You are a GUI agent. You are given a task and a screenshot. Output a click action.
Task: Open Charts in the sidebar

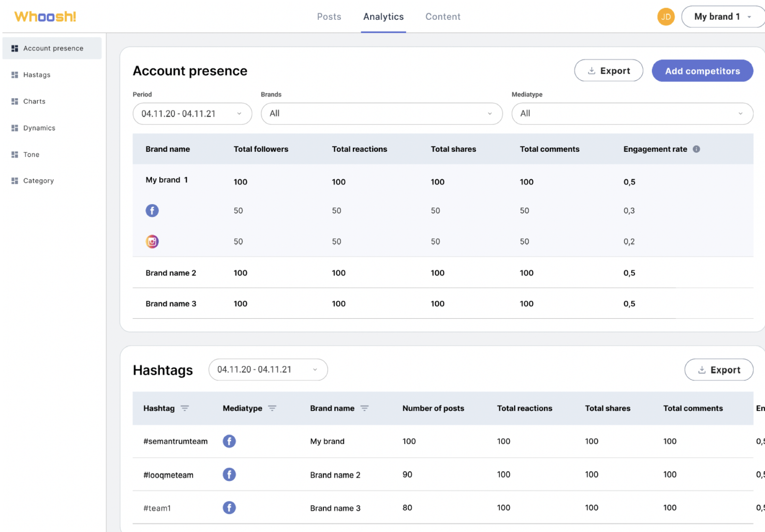pyautogui.click(x=34, y=101)
